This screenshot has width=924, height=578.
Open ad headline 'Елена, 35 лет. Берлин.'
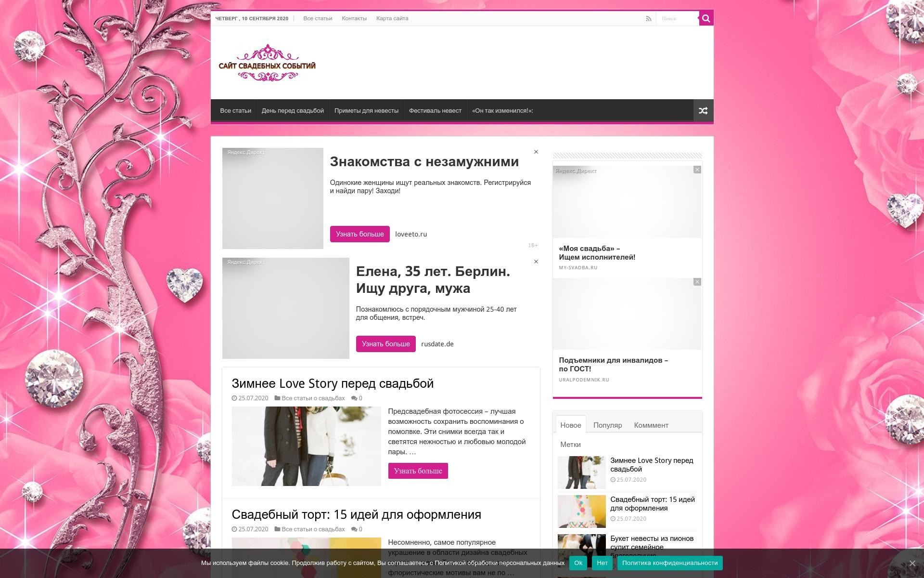click(433, 280)
